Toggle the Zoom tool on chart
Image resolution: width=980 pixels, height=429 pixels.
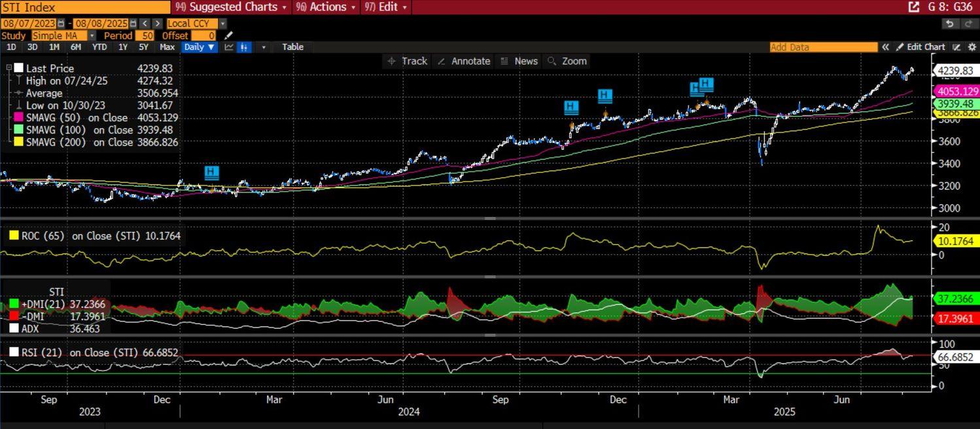coord(567,61)
